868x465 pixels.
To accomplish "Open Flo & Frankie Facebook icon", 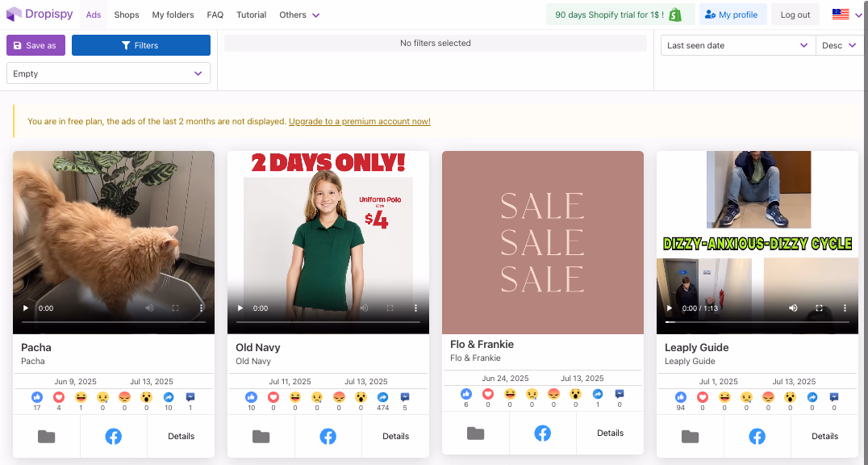I will (542, 434).
